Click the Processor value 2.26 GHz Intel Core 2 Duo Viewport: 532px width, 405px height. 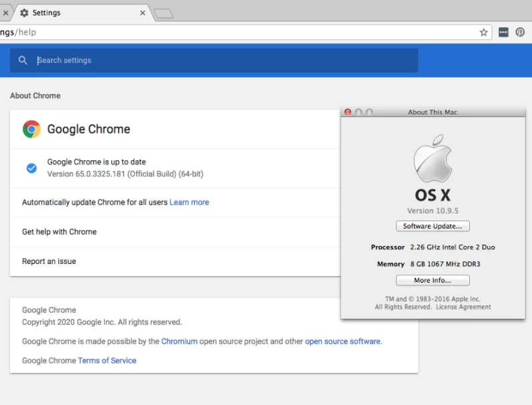[x=453, y=247]
